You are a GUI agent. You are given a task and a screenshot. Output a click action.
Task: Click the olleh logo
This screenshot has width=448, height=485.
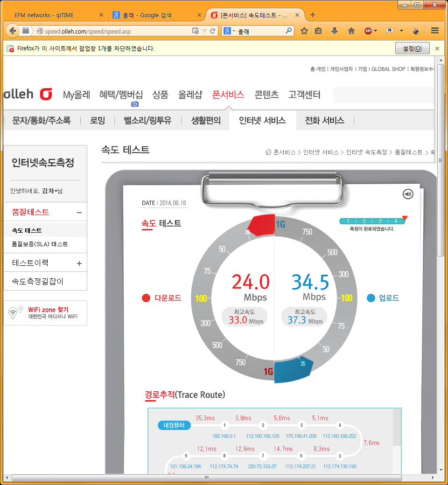[x=28, y=94]
